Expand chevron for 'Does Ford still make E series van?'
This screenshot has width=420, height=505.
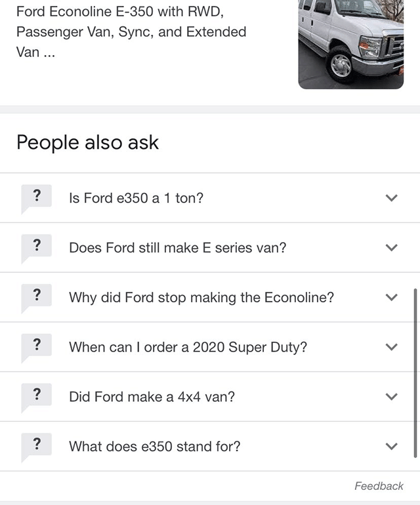(392, 248)
